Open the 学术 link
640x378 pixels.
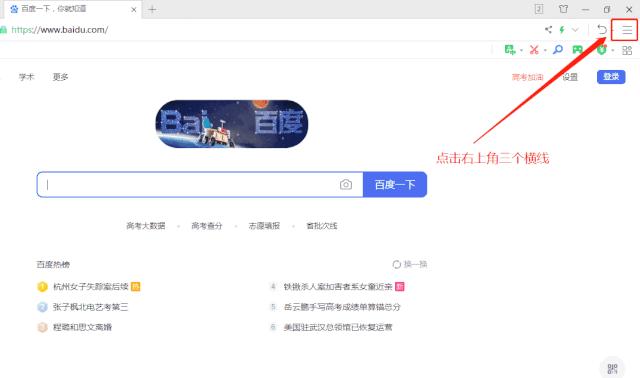click(27, 77)
